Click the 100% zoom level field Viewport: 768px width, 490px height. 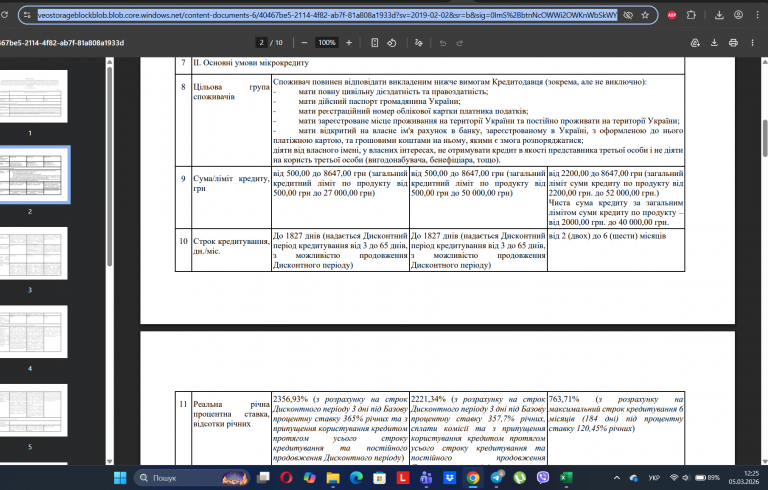[327, 43]
